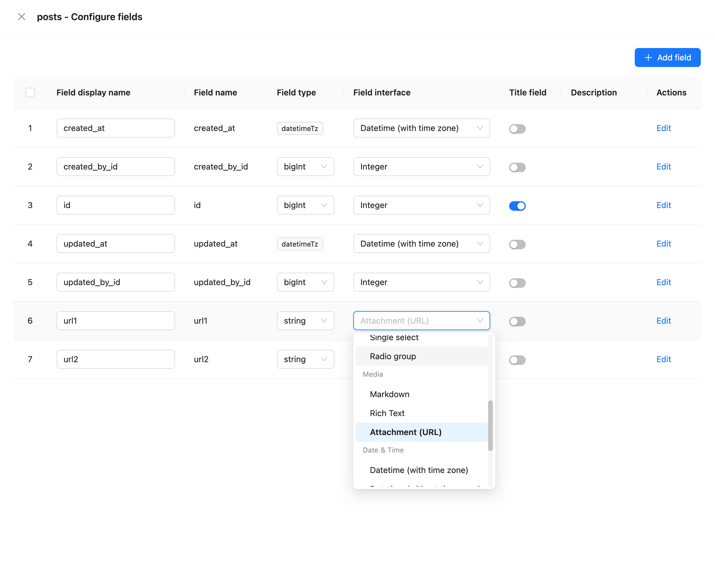The image size is (715, 588).
Task: Select Radio group from the dropdown list
Action: point(393,356)
